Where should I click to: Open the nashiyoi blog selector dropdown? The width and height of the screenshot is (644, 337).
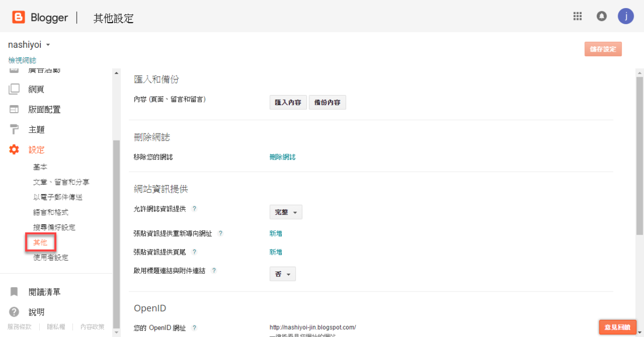click(29, 45)
